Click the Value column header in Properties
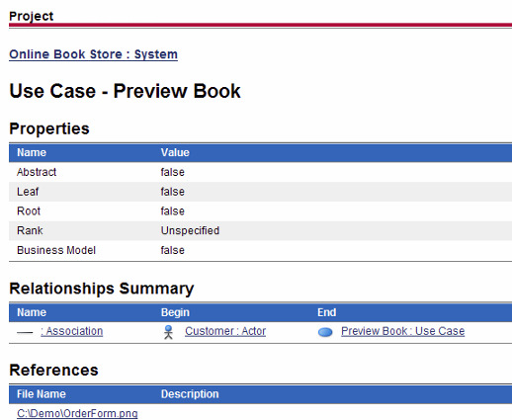512x420 pixels. tap(175, 152)
